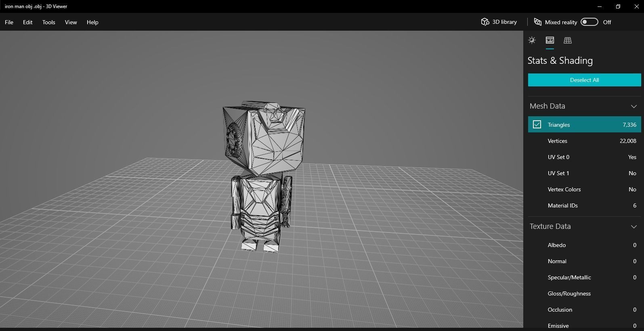Viewport: 644px width, 331px height.
Task: Open the File menu
Action: coord(9,22)
